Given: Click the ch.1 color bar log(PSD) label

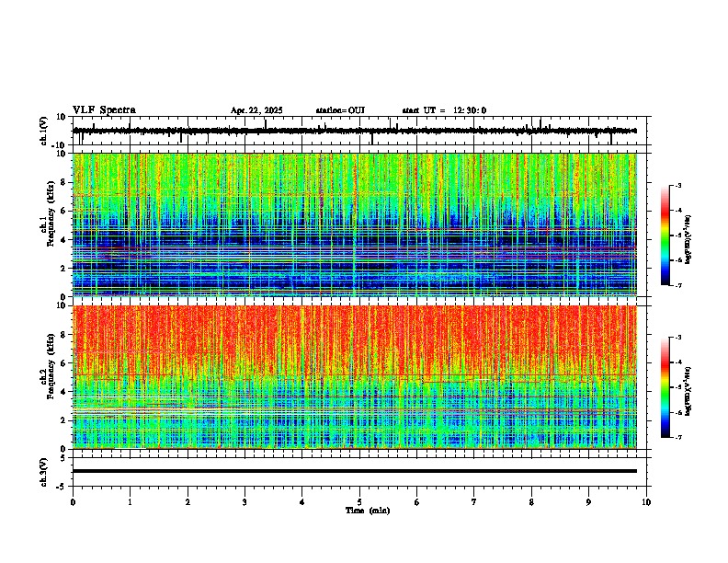Looking at the screenshot, I should 688,240.
